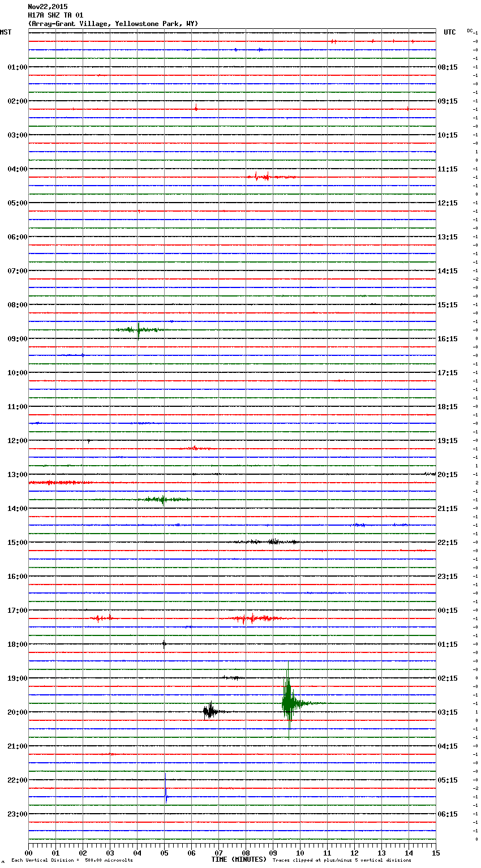Click the 05:15 UTC time label
Viewport: 481px width, 868px height.
(x=448, y=780)
